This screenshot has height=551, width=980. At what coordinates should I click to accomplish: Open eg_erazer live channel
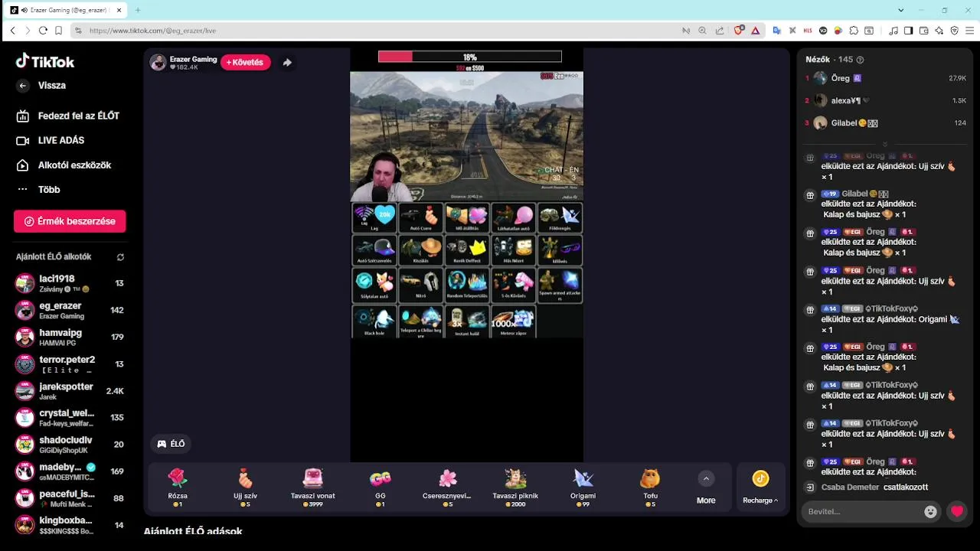point(70,310)
